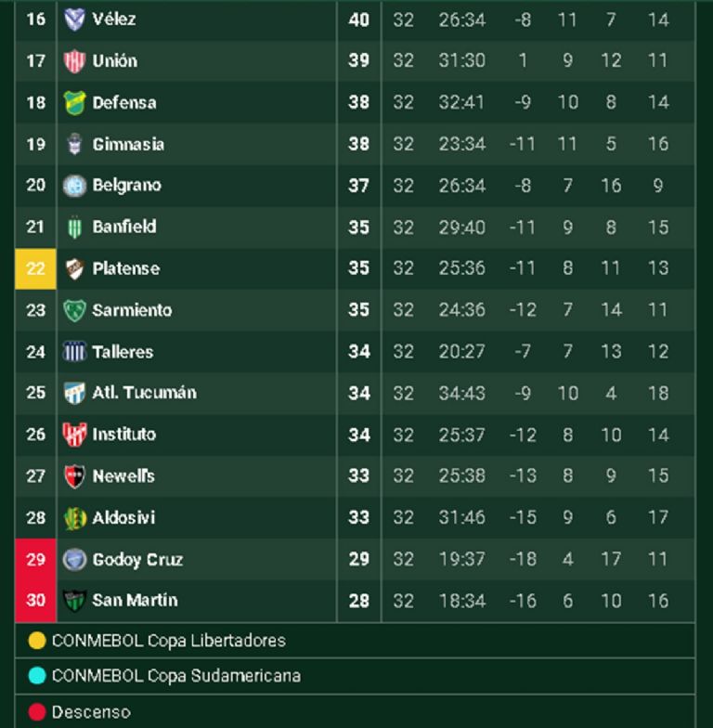The image size is (713, 728).
Task: Tap the Banfield crest icon
Action: (x=74, y=227)
